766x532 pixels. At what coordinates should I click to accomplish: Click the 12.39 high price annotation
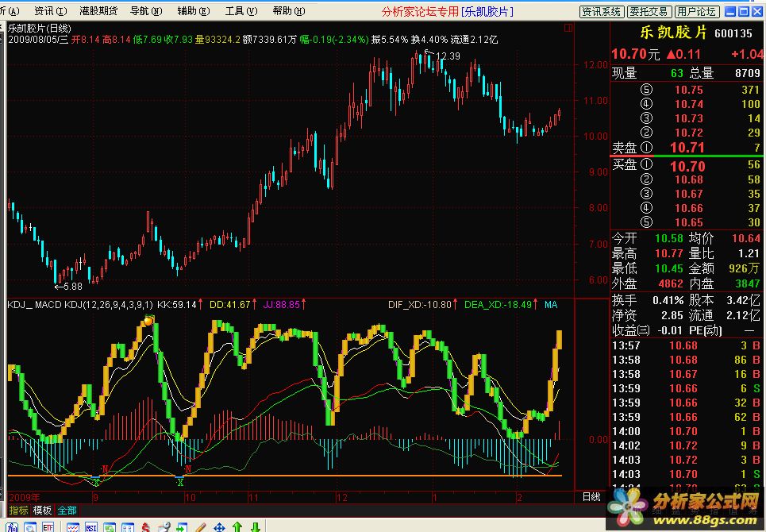[x=448, y=56]
